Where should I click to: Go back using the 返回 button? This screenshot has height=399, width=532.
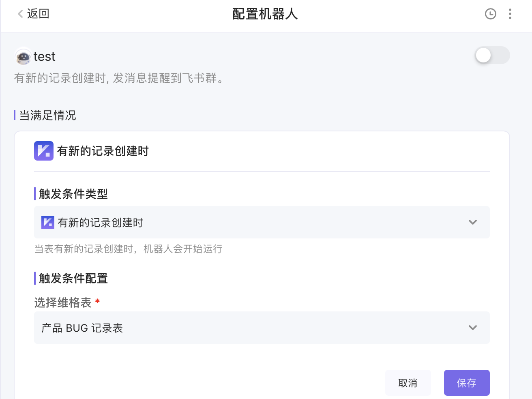(x=33, y=14)
